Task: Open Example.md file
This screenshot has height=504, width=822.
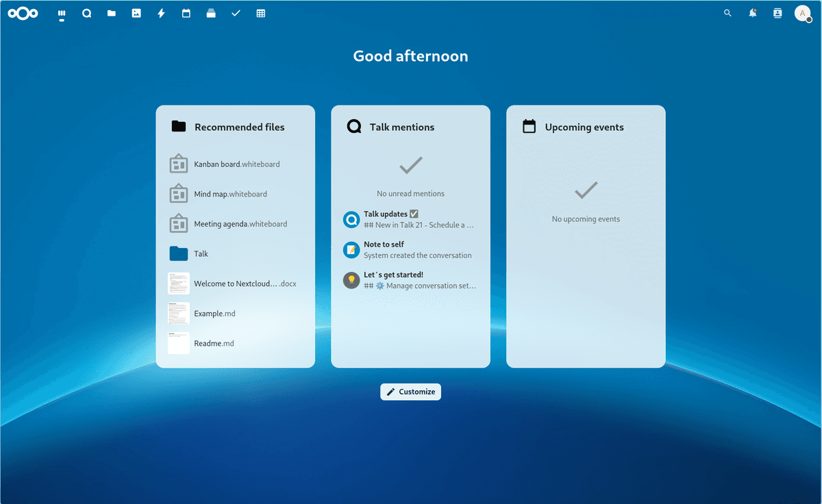Action: 236,314
